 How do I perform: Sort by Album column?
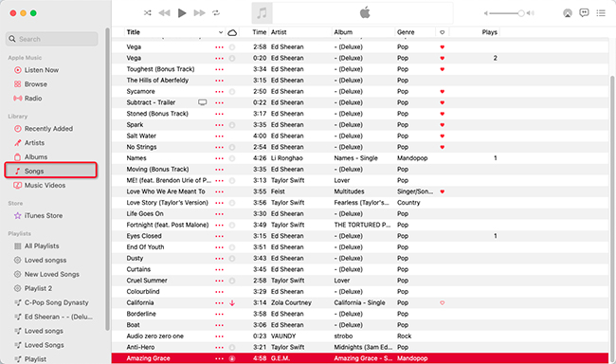pos(343,32)
